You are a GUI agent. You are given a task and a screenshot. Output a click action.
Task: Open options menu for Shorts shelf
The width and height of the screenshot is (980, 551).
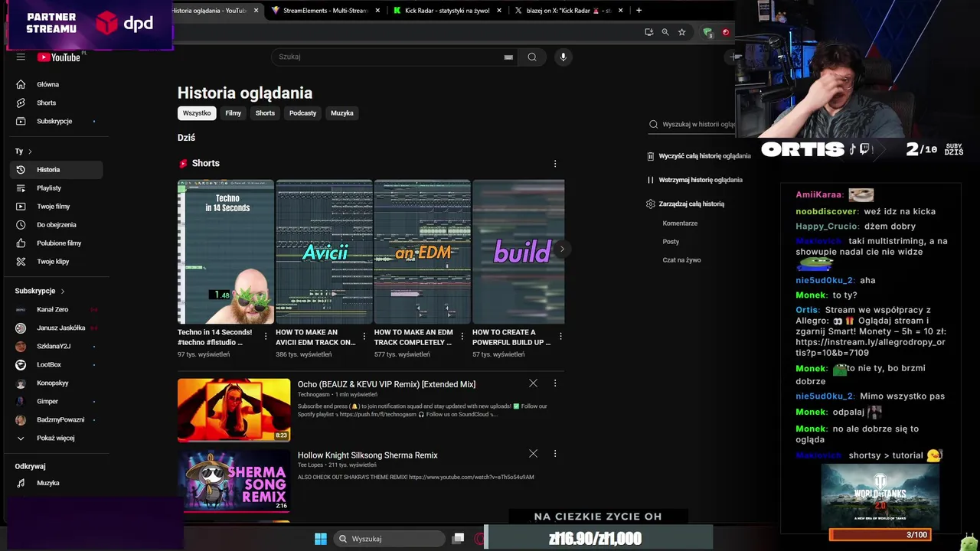555,163
